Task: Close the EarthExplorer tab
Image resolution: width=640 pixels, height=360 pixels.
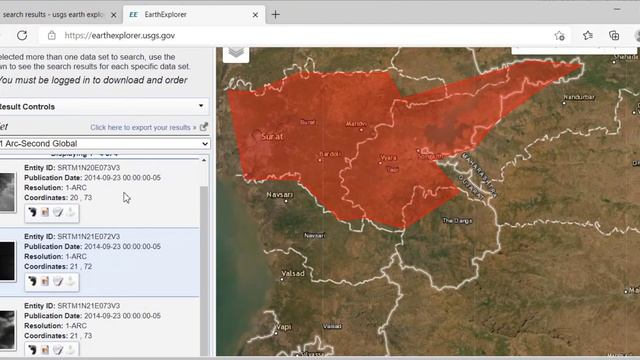Action: click(x=255, y=15)
